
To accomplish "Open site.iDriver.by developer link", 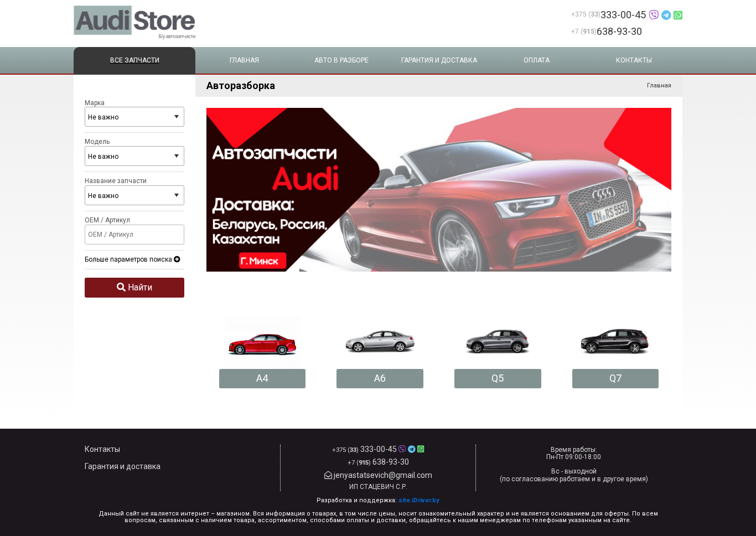I will click(419, 500).
